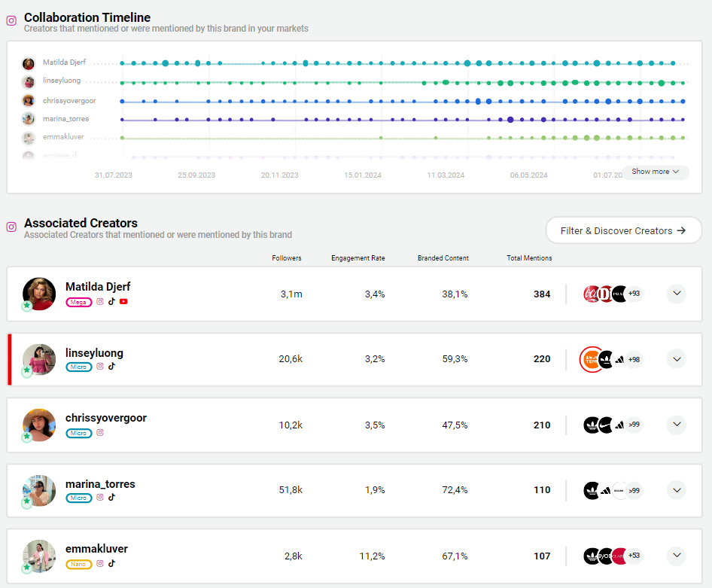Open Show more in collaboration timeline
This screenshot has height=588, width=712.
656,172
